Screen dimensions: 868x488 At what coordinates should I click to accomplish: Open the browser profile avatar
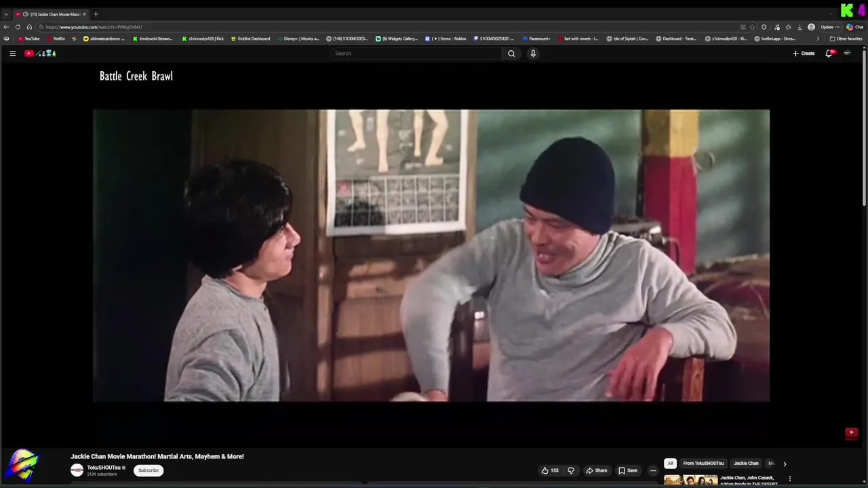pyautogui.click(x=811, y=27)
